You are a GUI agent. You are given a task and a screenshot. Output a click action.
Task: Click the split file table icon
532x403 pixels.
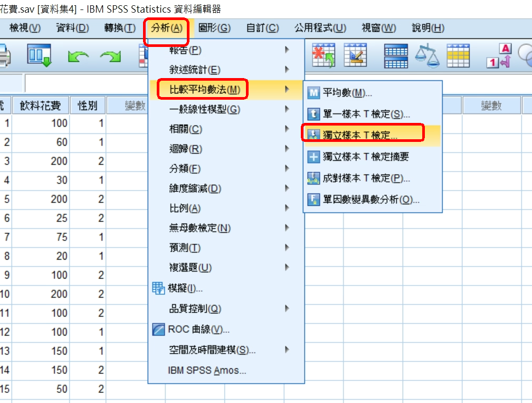[x=395, y=55]
